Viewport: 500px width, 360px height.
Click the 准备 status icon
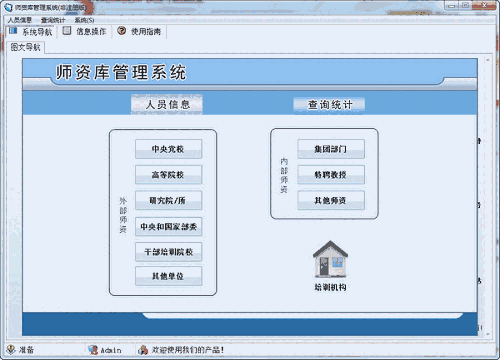tap(11, 349)
